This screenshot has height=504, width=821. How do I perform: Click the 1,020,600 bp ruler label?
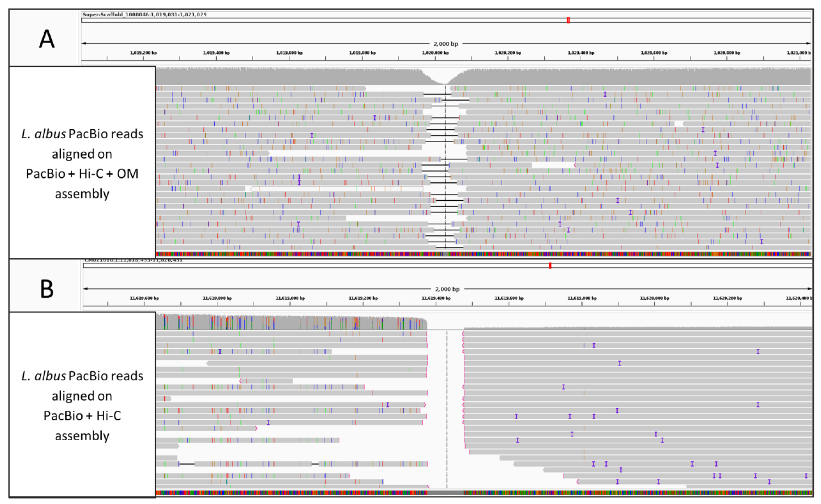(654, 53)
